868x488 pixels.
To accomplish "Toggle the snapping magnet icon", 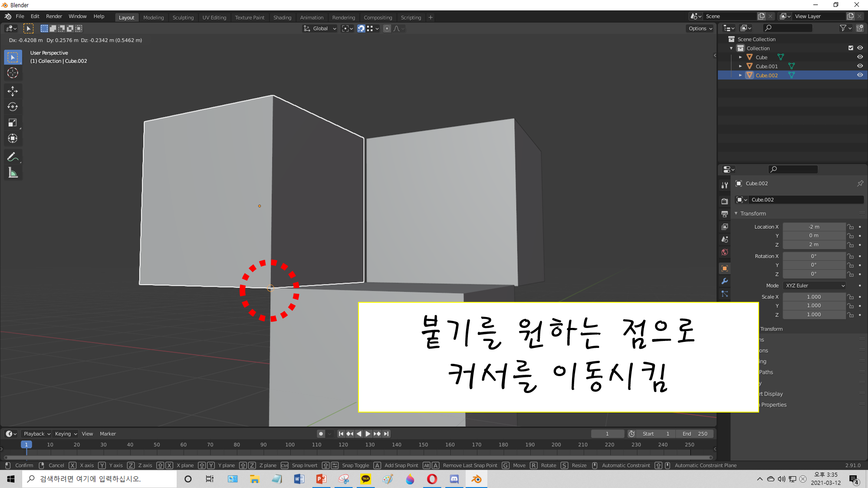I will pyautogui.click(x=361, y=29).
